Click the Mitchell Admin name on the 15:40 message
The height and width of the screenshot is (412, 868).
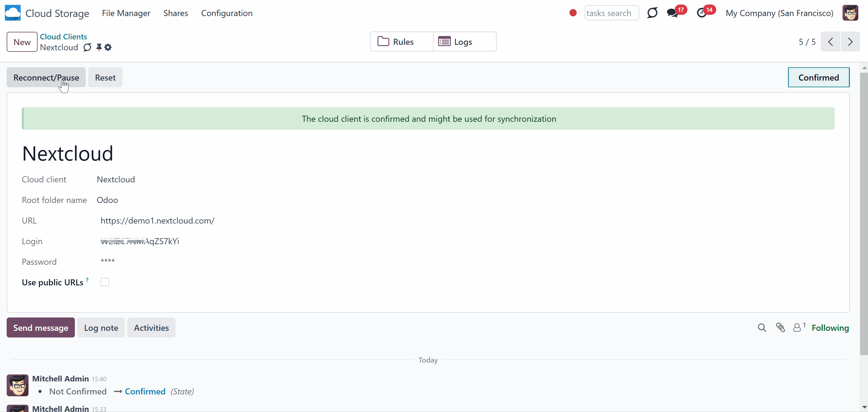[x=61, y=378]
